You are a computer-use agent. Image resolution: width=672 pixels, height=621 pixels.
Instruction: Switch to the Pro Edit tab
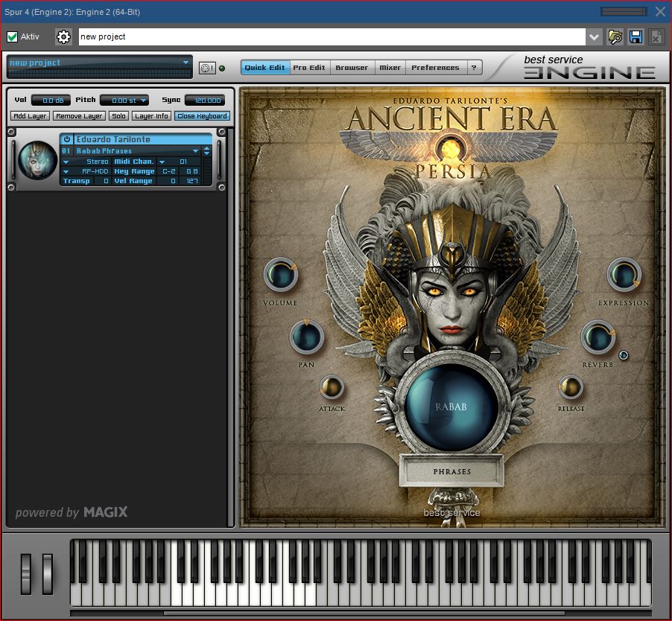pos(309,68)
